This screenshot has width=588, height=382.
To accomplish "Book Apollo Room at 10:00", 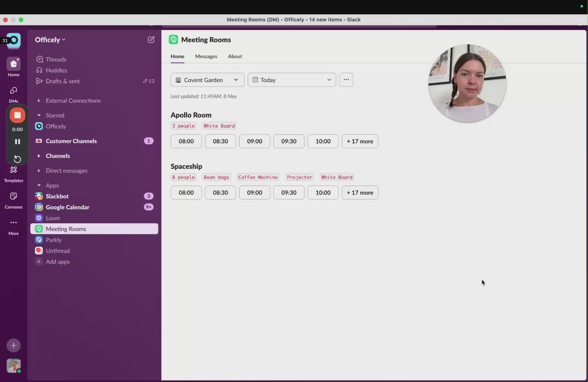I will pyautogui.click(x=323, y=141).
